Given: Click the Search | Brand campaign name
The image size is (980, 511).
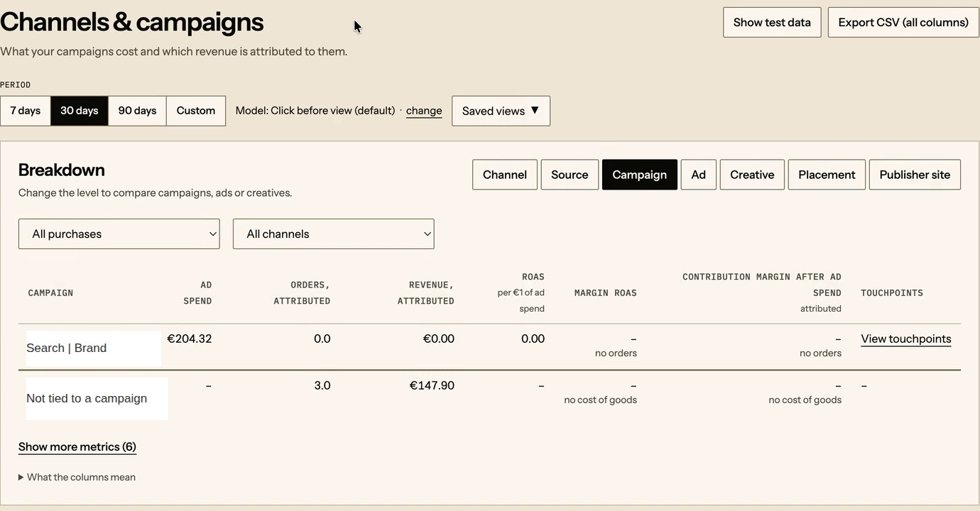Looking at the screenshot, I should click(67, 348).
